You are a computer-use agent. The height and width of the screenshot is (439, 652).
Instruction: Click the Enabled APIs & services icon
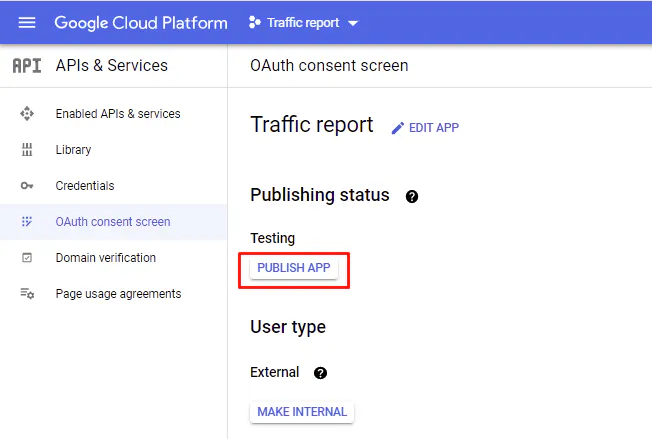click(27, 114)
